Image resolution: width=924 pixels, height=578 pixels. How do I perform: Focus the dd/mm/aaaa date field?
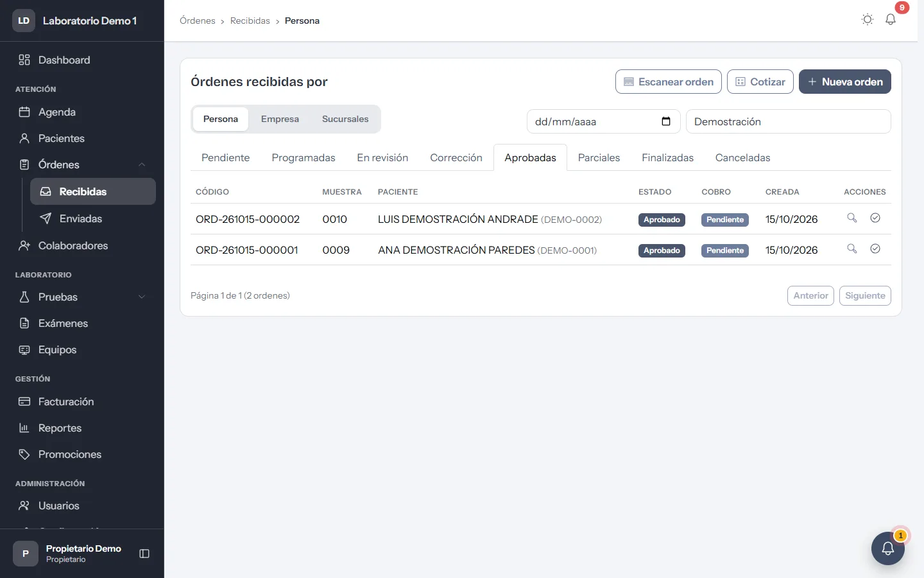[x=603, y=121]
